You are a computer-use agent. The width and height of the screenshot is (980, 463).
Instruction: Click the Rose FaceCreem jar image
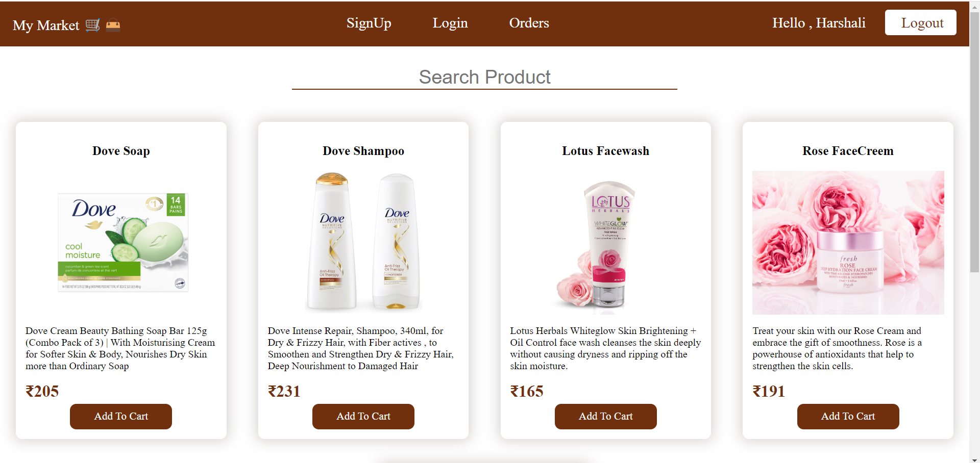pyautogui.click(x=848, y=243)
